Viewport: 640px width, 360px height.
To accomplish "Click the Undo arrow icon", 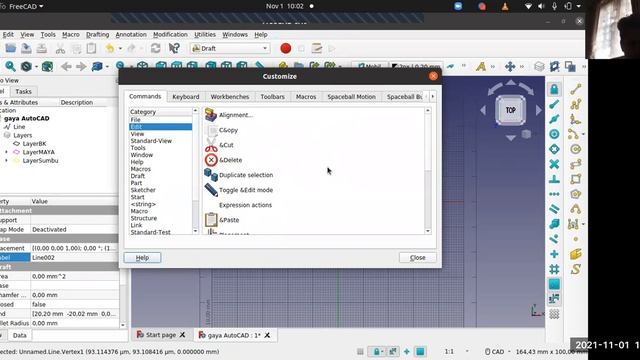I will coord(109,49).
